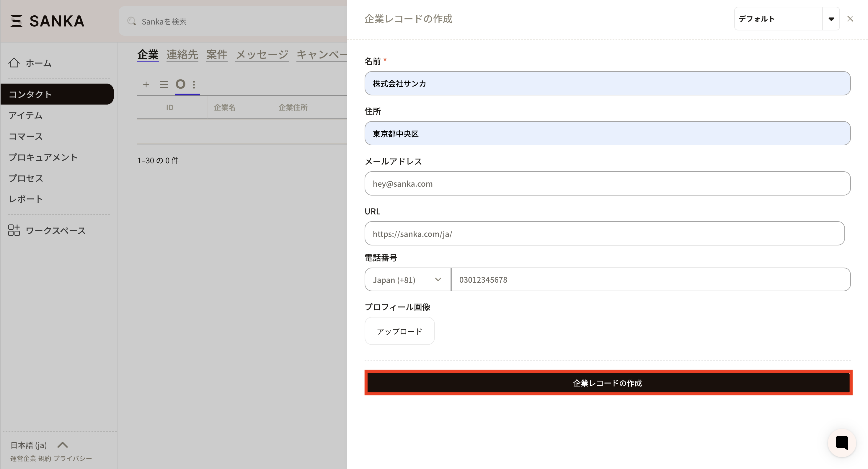Select the circle view icon
This screenshot has width=868, height=469.
coord(181,84)
